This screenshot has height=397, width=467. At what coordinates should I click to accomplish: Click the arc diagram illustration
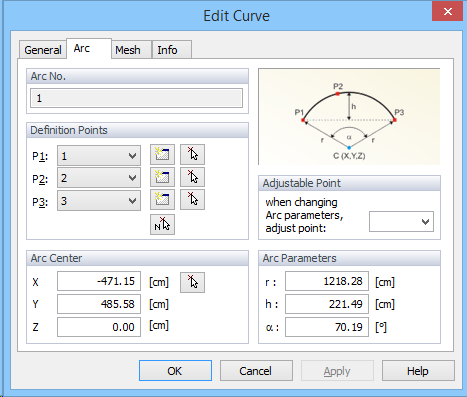(349, 117)
